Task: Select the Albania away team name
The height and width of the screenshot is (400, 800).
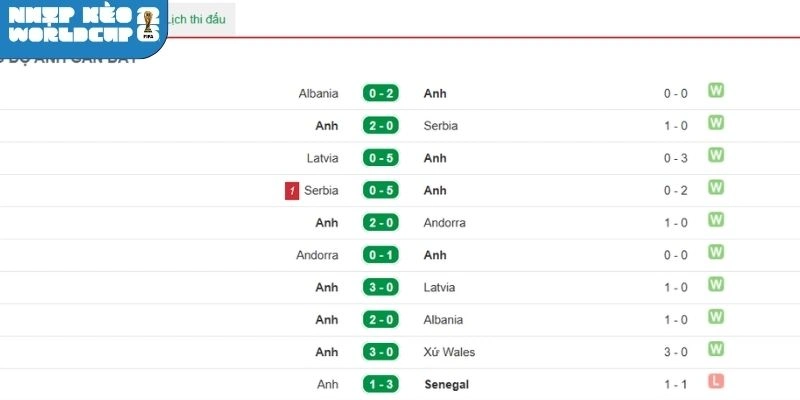Action: 444,320
